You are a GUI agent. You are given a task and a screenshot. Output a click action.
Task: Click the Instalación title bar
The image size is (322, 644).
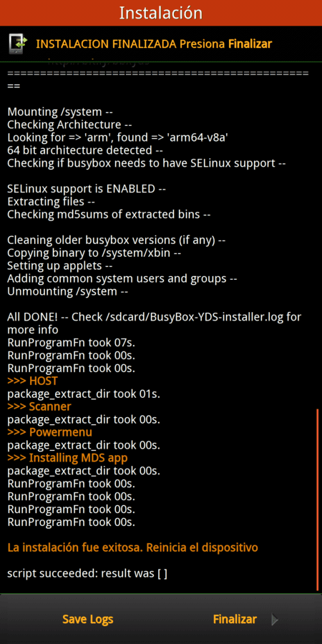[x=161, y=13]
